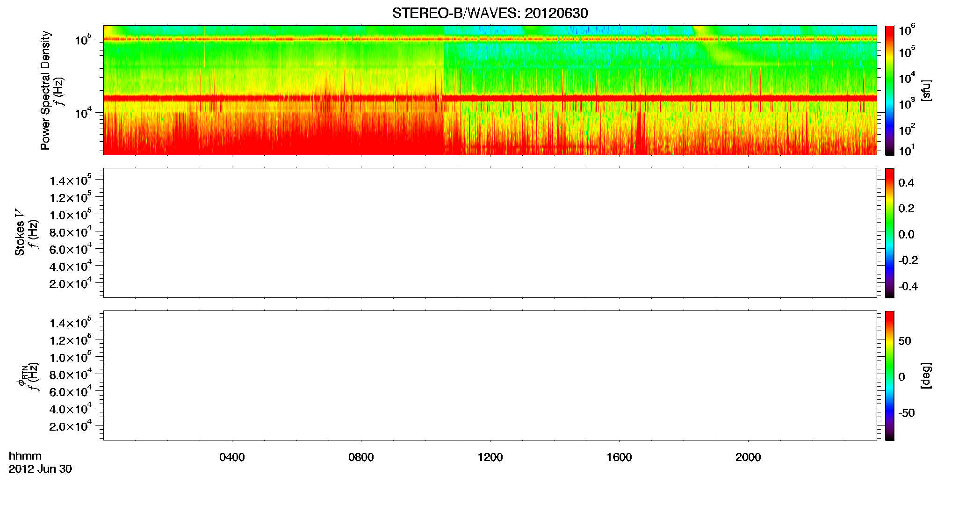Click the 0400 time axis tick label

[232, 457]
